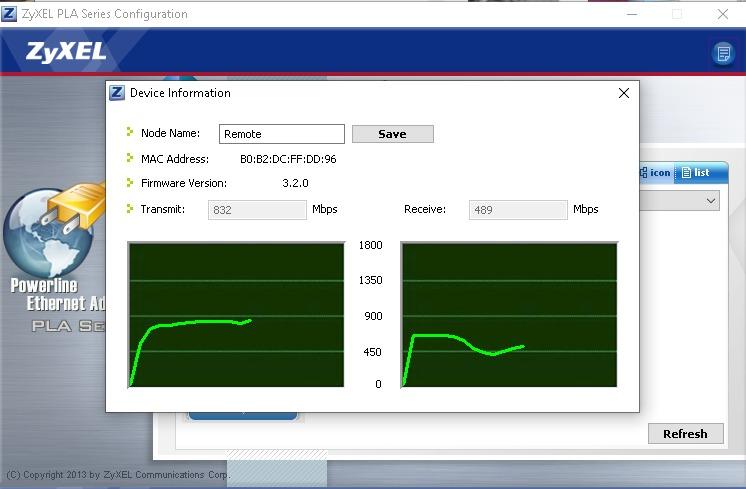Image resolution: width=746 pixels, height=489 pixels.
Task: Click the 1350 graph scale label
Action: coord(371,280)
